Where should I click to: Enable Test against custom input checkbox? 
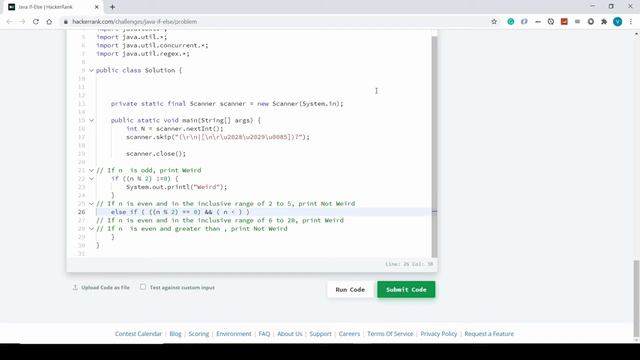point(143,287)
